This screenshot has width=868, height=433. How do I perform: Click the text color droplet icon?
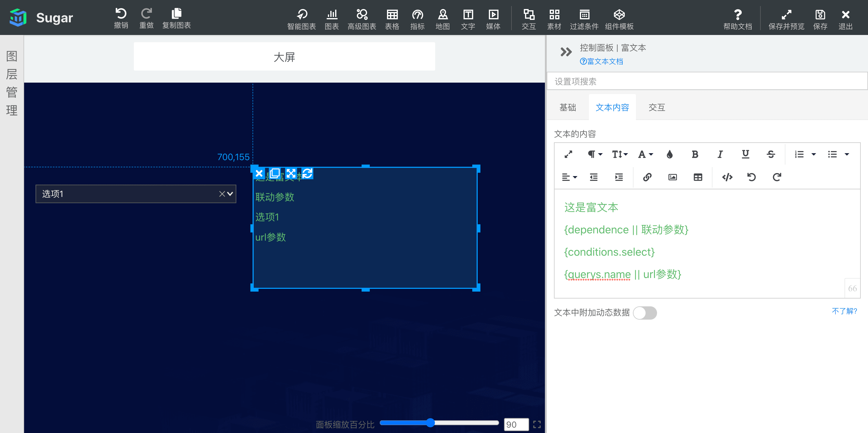tap(669, 154)
